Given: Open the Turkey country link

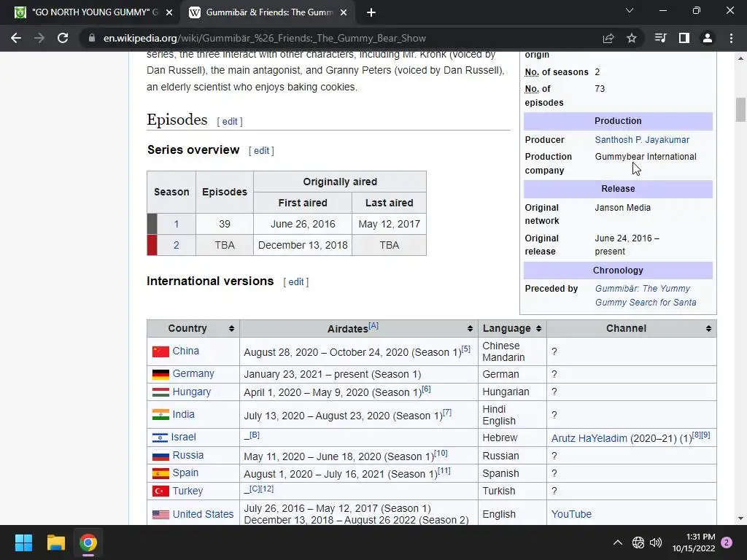Looking at the screenshot, I should (x=187, y=491).
